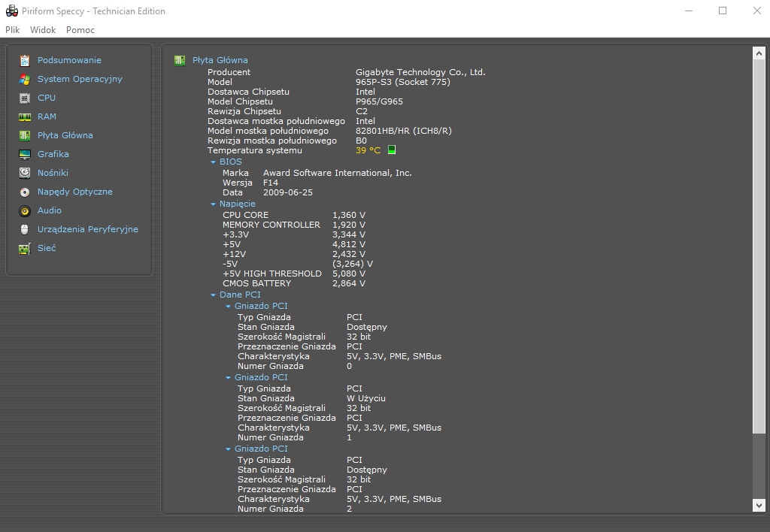Collapse the Gniazdo PCI with Numer Gniazda 2
Viewport: 770px width, 532px height.
tap(228, 449)
